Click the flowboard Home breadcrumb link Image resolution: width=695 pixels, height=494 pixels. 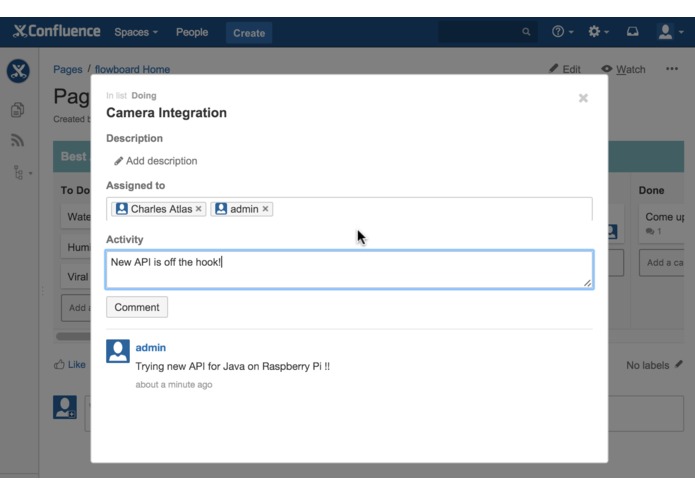(x=132, y=70)
